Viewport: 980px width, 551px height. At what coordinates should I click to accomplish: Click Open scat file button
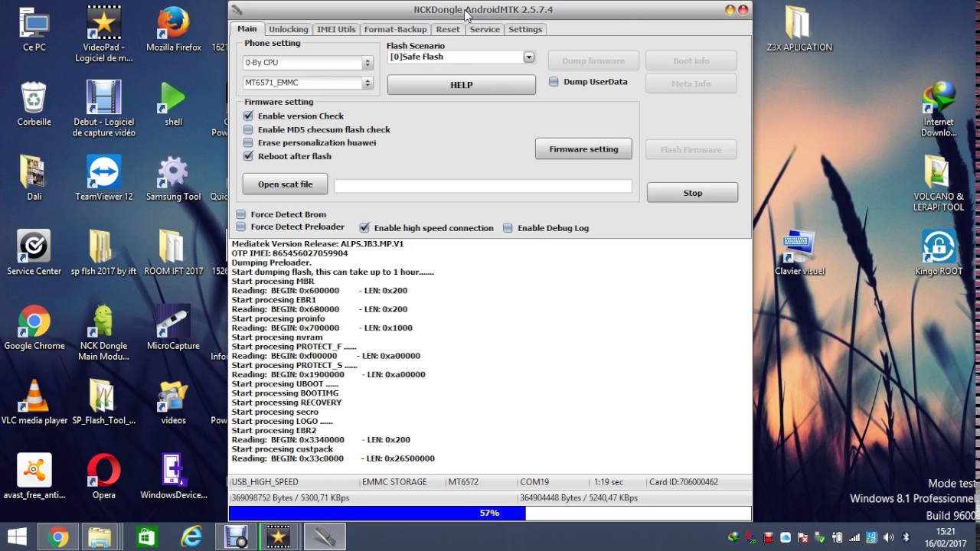(285, 184)
